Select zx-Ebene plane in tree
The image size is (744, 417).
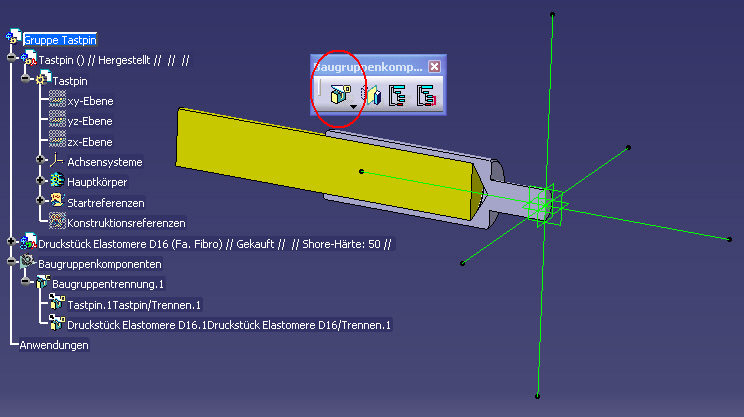coord(90,142)
